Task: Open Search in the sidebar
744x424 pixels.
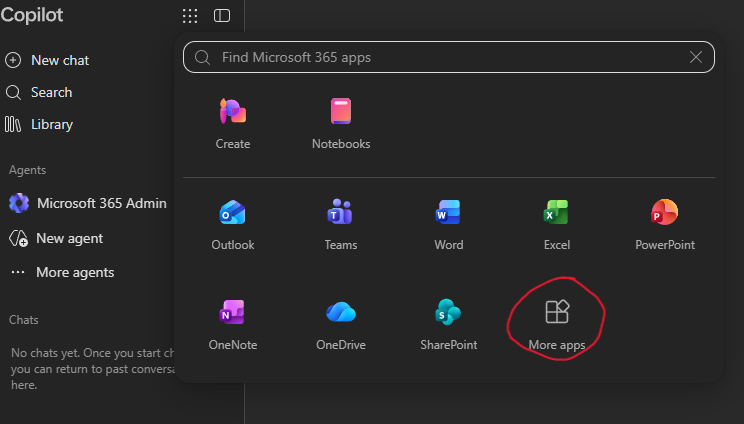Action: (x=39, y=92)
